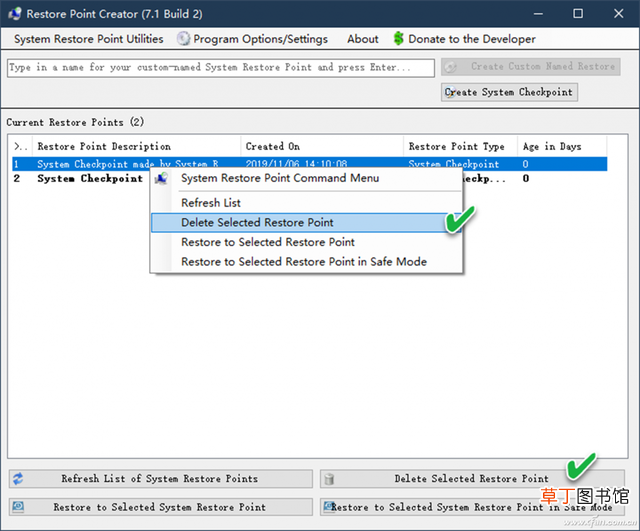Click the blue refresh arrows icon

click(18, 479)
